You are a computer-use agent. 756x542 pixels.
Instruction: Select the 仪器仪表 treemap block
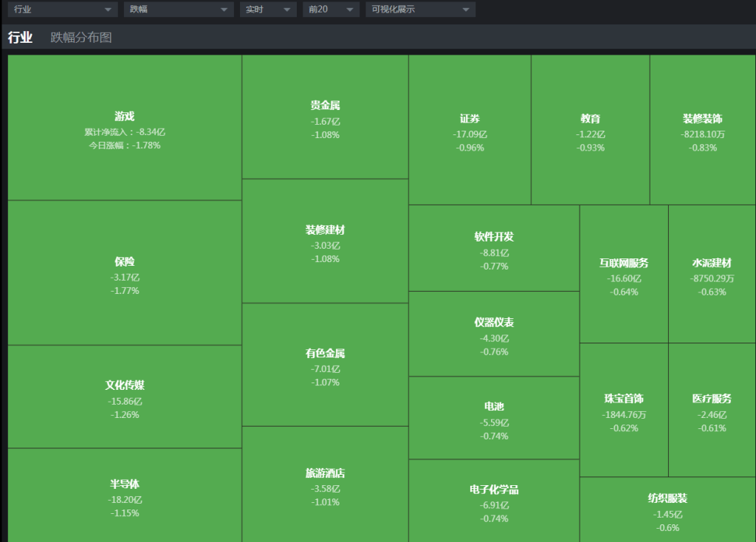(494, 334)
